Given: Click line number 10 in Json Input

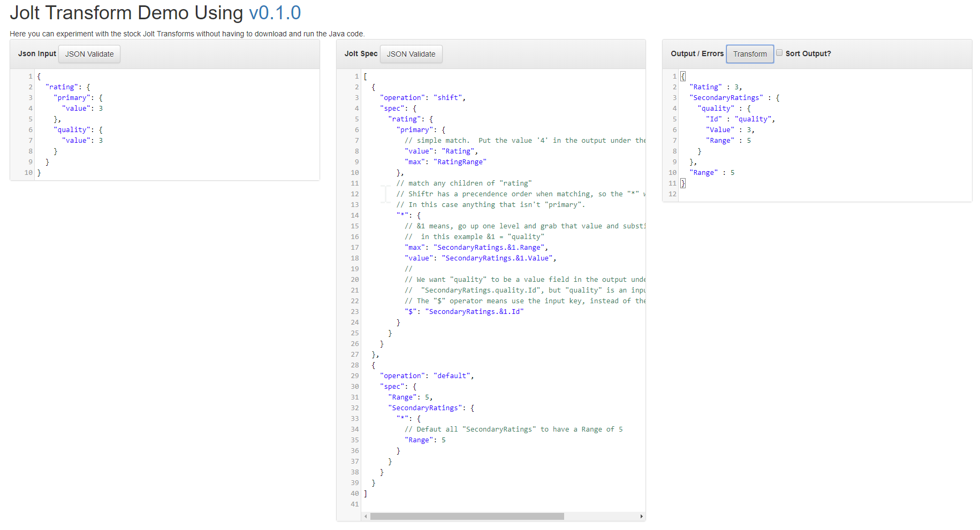Looking at the screenshot, I should pos(27,172).
